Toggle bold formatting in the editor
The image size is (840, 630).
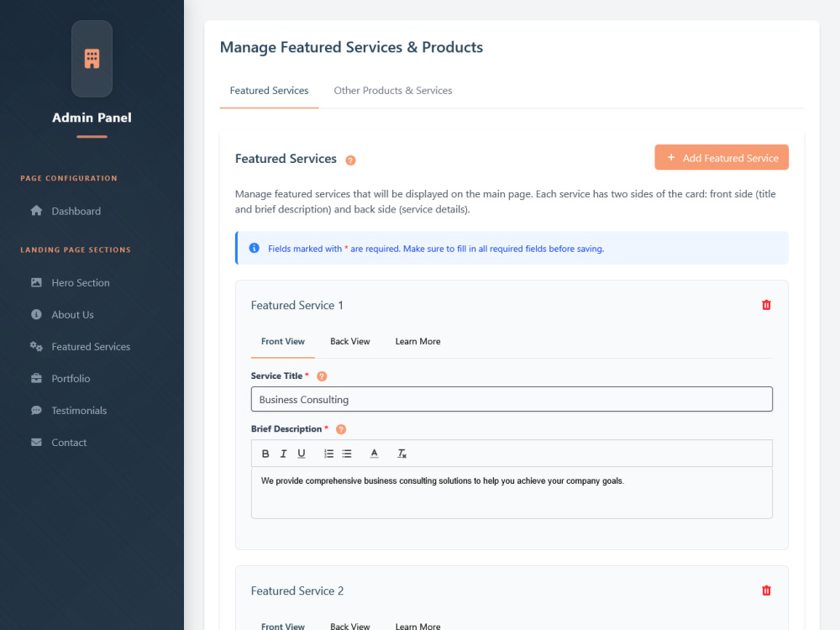(x=265, y=454)
